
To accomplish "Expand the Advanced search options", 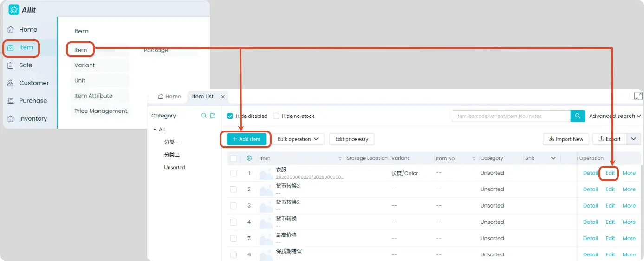I will pos(615,116).
